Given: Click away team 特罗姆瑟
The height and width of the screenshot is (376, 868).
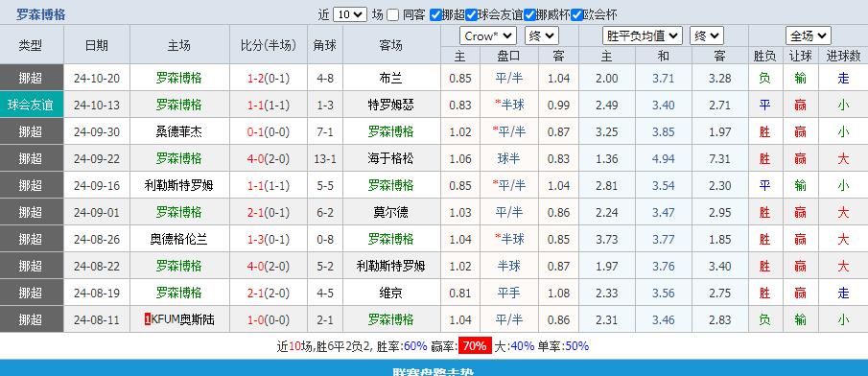Looking at the screenshot, I should [390, 105].
